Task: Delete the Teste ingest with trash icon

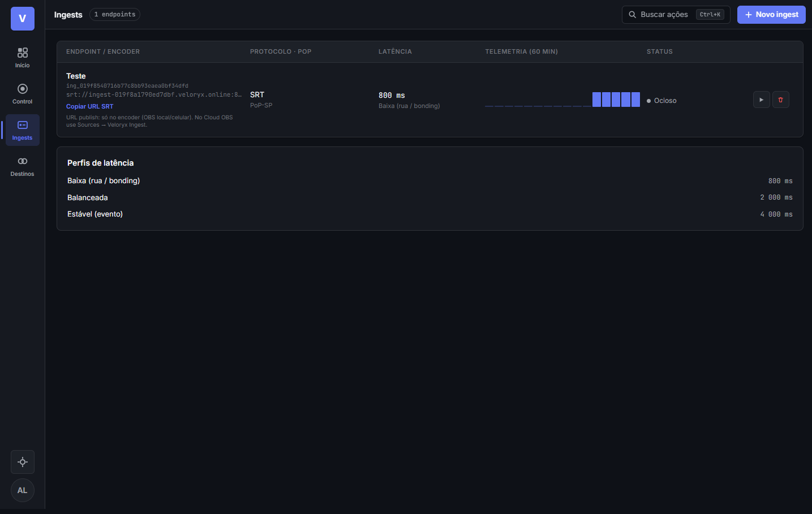Action: coord(781,100)
